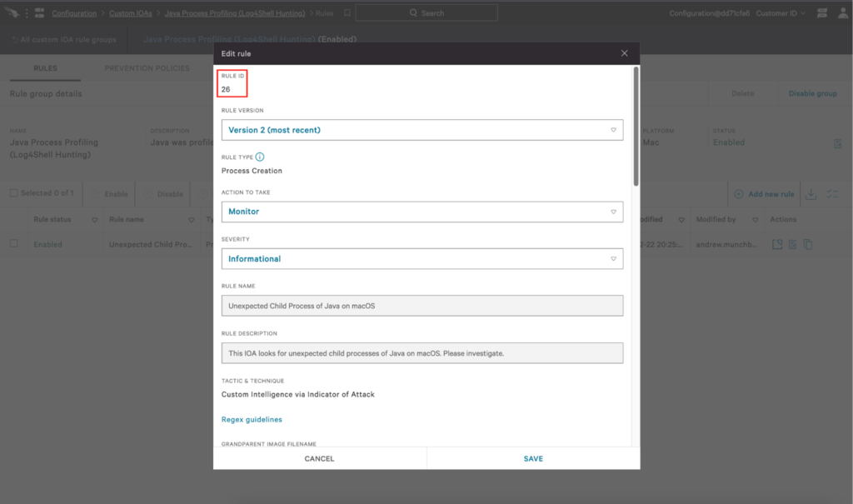Open the Rule Version dropdown
Image resolution: width=853 pixels, height=504 pixels.
pos(422,130)
